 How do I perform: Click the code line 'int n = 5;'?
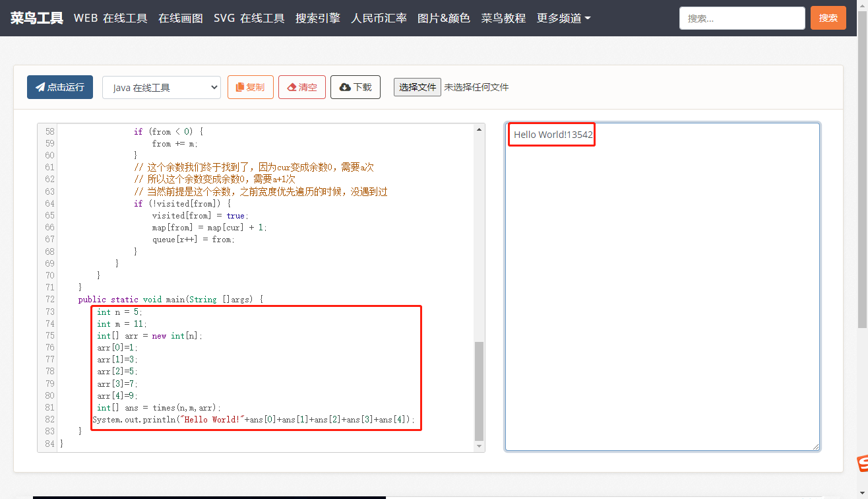pyautogui.click(x=119, y=312)
